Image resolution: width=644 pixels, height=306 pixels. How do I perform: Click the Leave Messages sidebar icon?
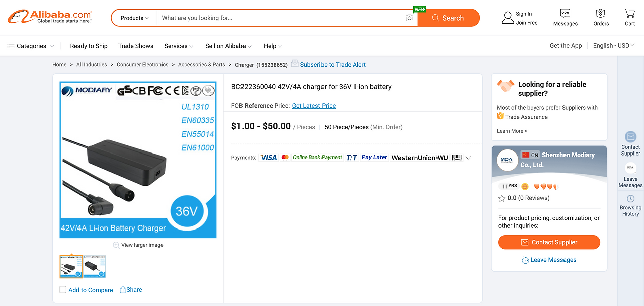(630, 168)
